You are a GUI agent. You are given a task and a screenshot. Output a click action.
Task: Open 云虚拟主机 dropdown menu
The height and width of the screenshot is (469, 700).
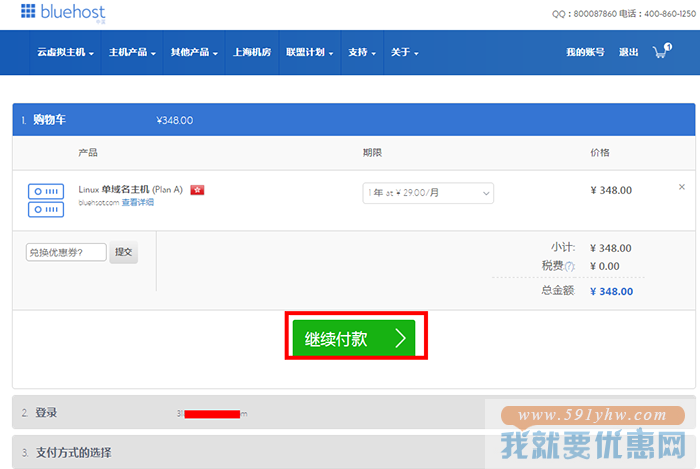pos(65,52)
